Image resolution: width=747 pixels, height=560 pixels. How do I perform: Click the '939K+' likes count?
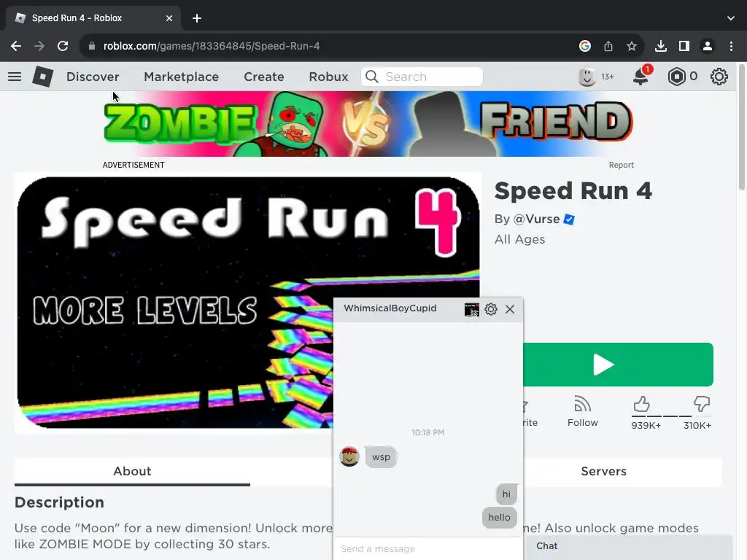coord(646,426)
